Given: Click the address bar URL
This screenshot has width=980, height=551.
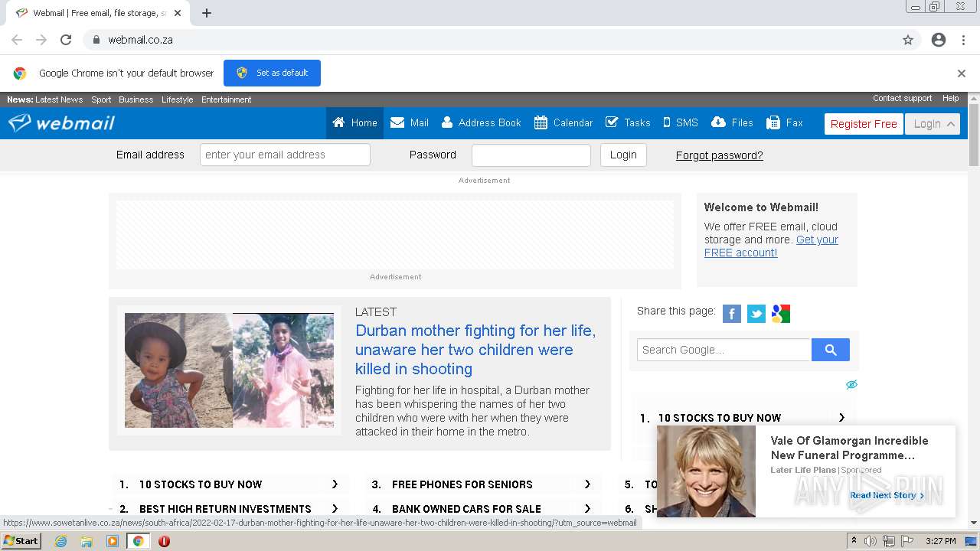Looking at the screenshot, I should click(140, 40).
